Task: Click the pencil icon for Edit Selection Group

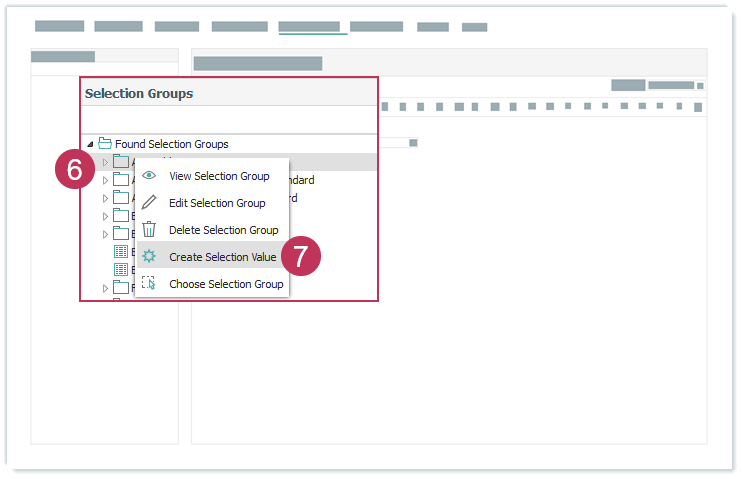Action: [x=149, y=203]
